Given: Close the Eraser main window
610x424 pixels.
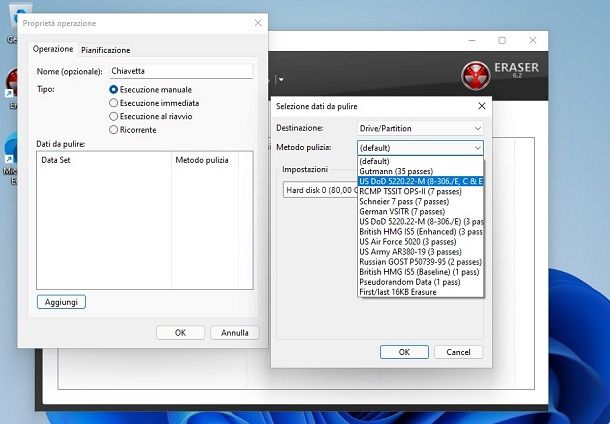Looking at the screenshot, I should coord(533,40).
